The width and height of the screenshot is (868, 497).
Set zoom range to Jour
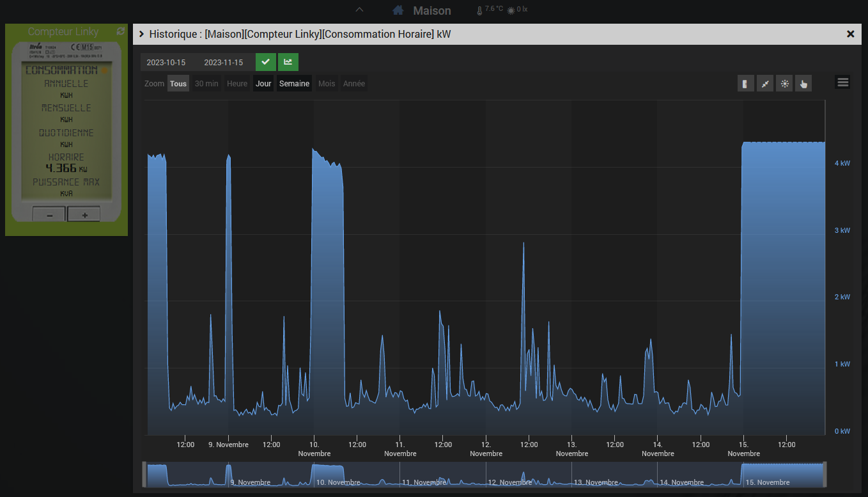point(263,84)
